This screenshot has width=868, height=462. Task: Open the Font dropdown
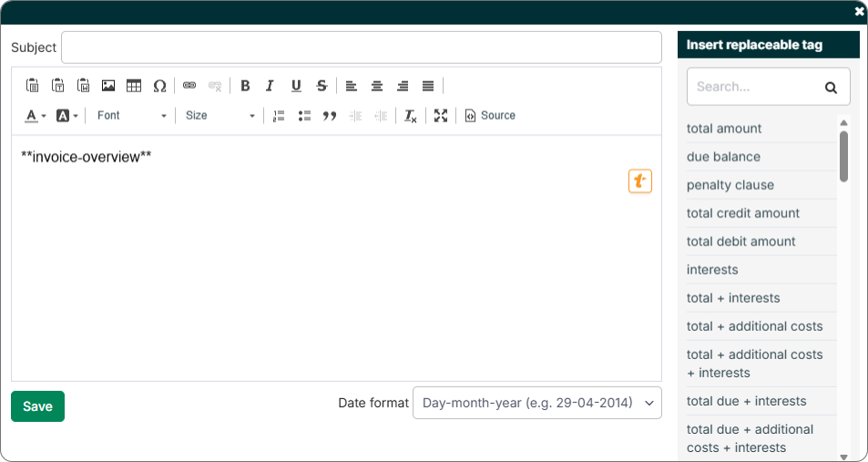click(x=131, y=115)
